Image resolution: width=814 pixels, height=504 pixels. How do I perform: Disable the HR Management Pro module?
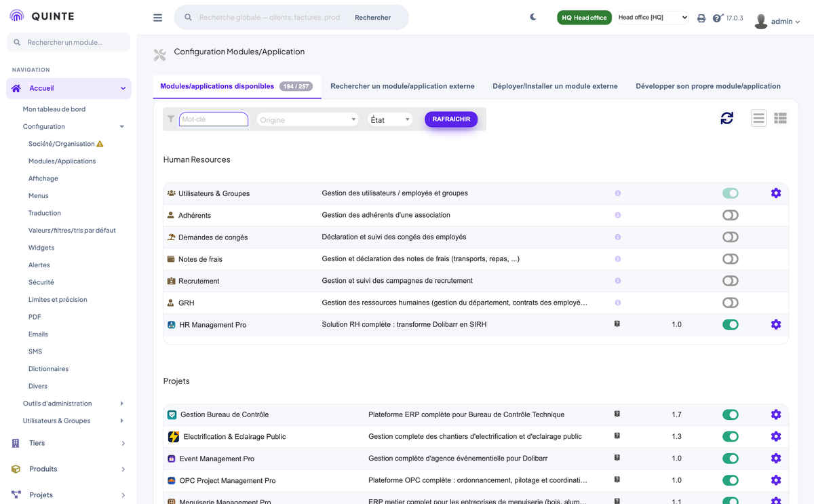coord(731,325)
